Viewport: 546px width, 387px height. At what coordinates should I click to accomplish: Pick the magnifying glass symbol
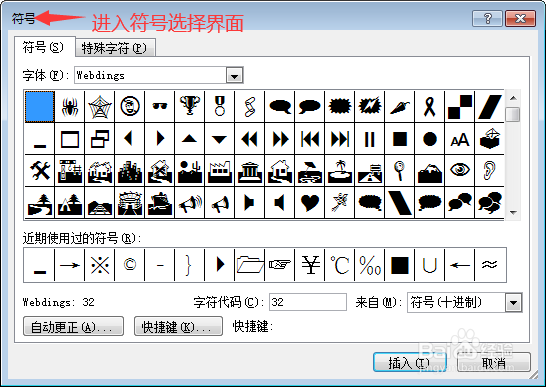coord(399,171)
